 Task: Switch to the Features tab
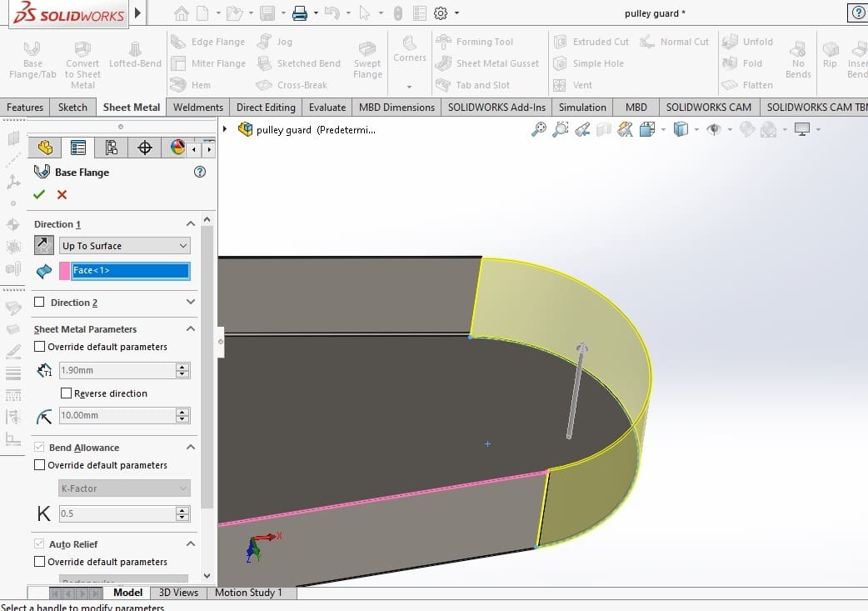coord(25,107)
